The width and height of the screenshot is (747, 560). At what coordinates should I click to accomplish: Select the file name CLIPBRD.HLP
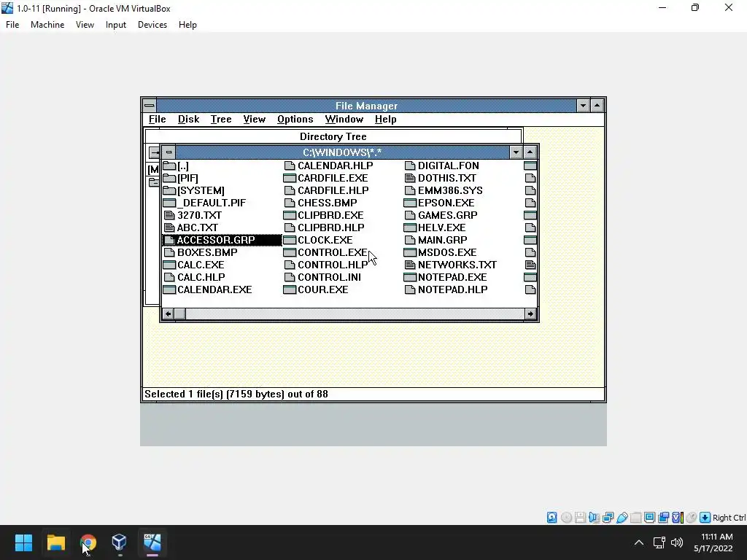tap(330, 227)
